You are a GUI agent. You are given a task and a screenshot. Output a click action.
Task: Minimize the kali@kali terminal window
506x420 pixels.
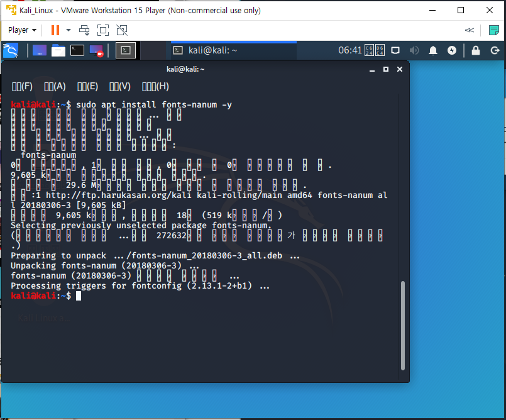(372, 69)
